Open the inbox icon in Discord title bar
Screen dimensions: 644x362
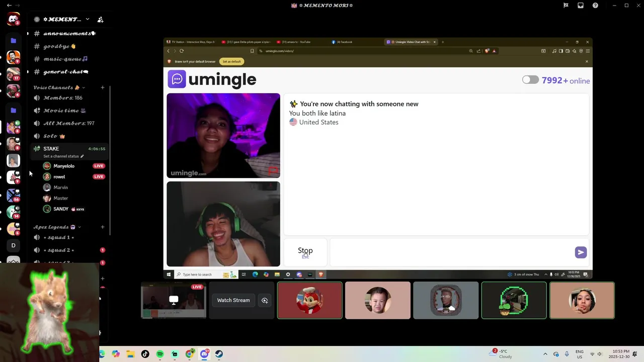[581, 6]
